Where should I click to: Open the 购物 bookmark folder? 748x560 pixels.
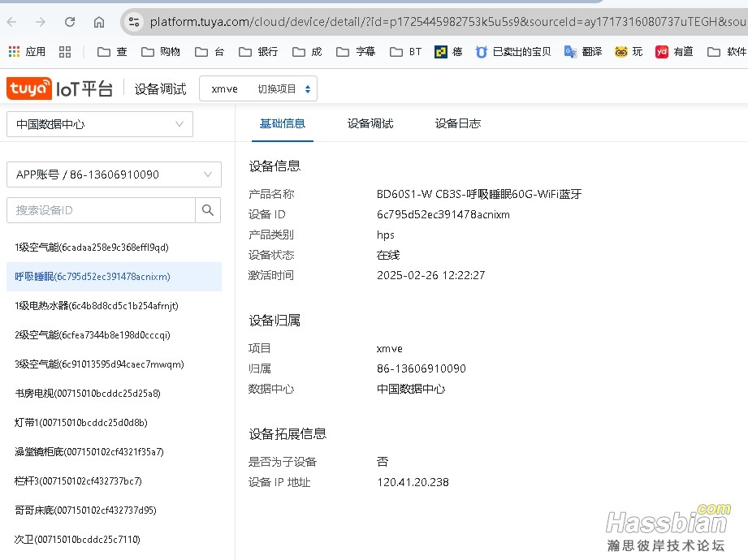tap(161, 51)
